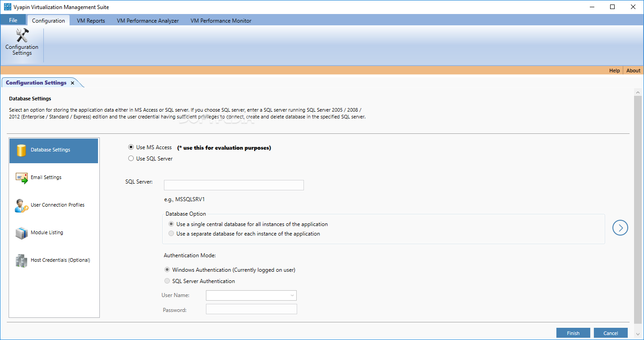Open the VM Performance Analyzer tab
This screenshot has width=644, height=340.
(x=148, y=21)
